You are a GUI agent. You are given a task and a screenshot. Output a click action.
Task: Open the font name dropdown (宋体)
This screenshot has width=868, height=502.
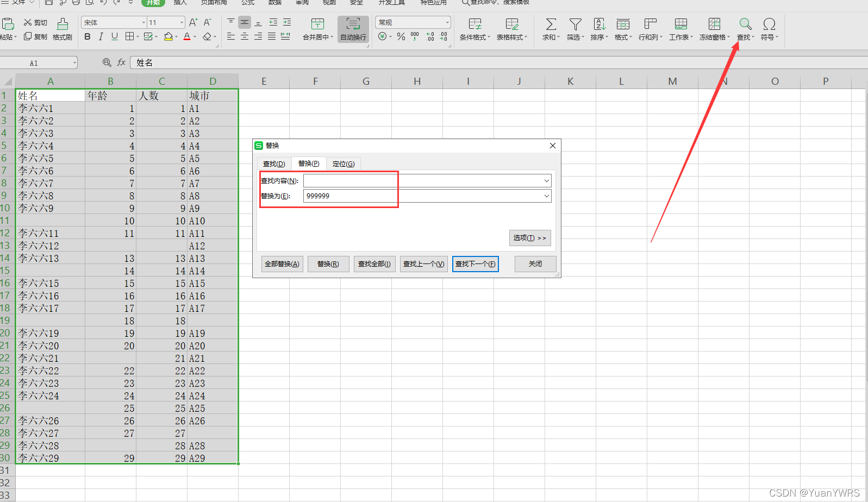coord(143,22)
